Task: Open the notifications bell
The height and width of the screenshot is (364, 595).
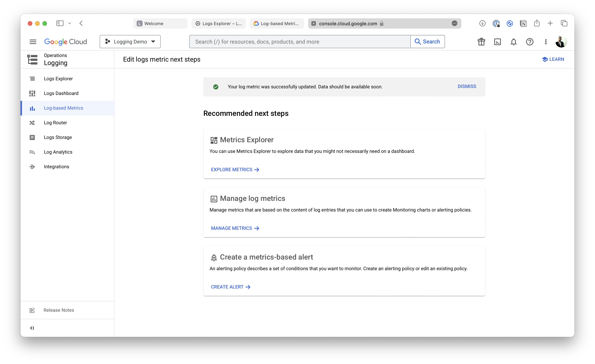Action: click(513, 42)
